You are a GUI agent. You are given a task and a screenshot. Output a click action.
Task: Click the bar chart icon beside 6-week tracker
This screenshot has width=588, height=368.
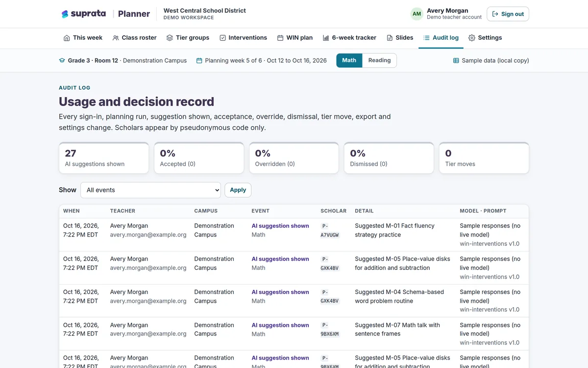[x=326, y=38]
